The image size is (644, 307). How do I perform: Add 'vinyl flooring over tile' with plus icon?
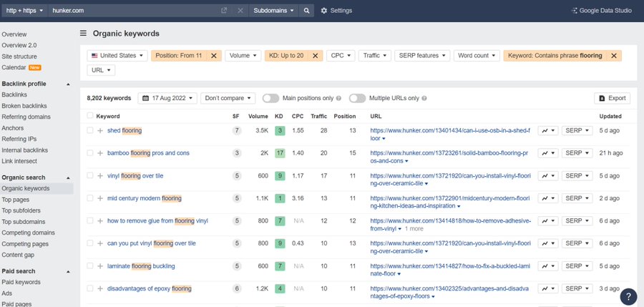(99, 176)
